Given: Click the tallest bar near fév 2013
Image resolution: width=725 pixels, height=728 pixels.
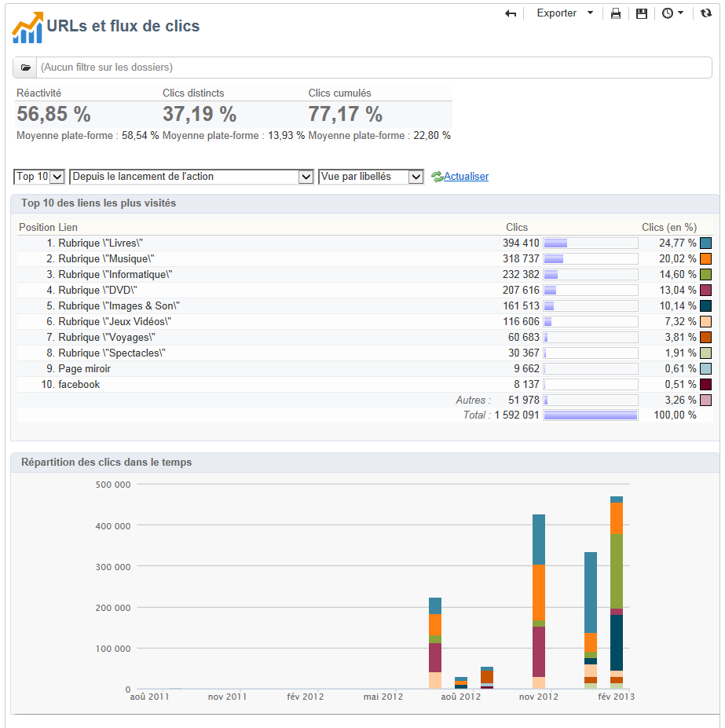Looking at the screenshot, I should pos(617,593).
